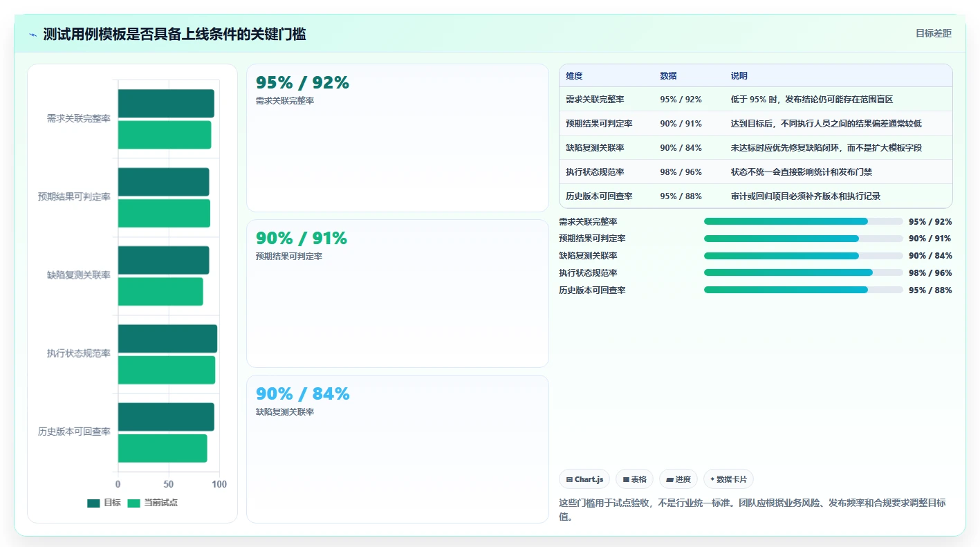Click the 执行状态规范率 progress bar
The image size is (980, 547).
click(x=804, y=272)
